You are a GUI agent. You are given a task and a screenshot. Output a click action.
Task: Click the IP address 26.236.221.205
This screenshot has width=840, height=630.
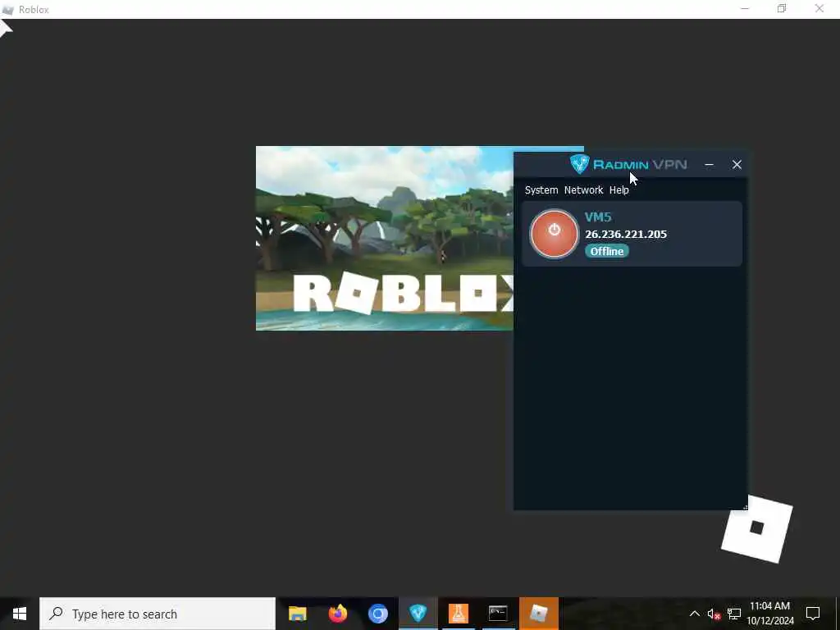(x=626, y=234)
